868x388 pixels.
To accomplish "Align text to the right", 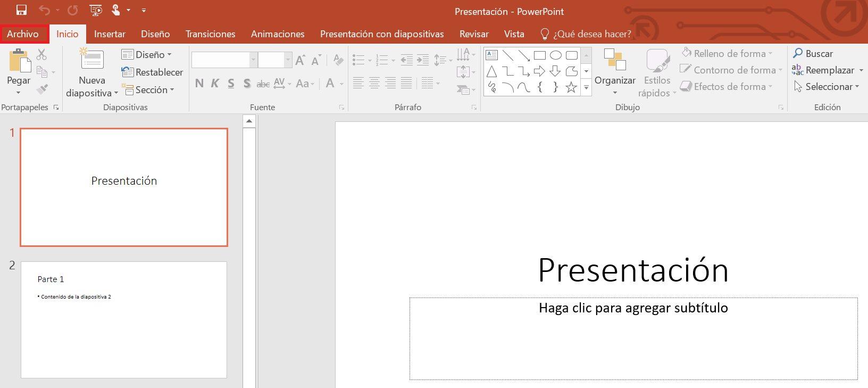I will click(x=390, y=83).
